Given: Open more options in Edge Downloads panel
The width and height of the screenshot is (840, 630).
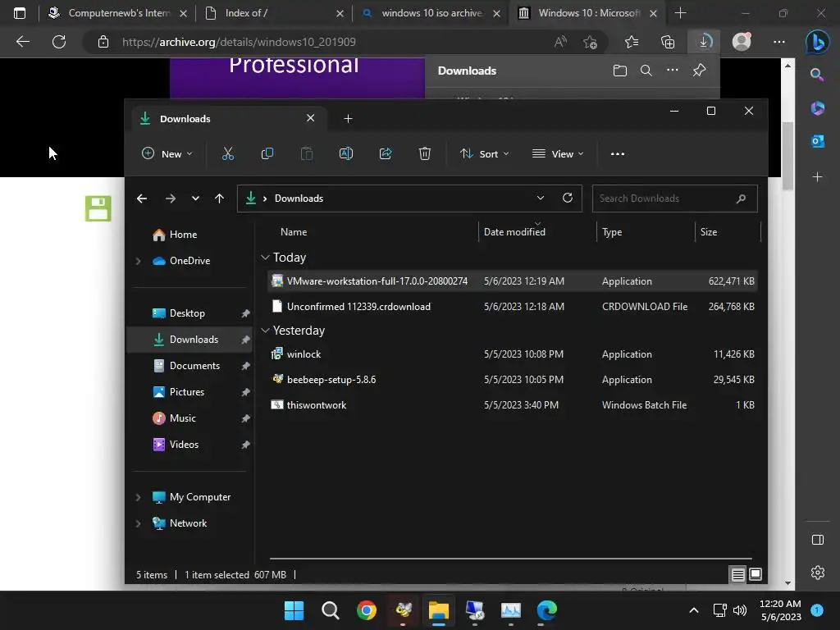Looking at the screenshot, I should 673,71.
